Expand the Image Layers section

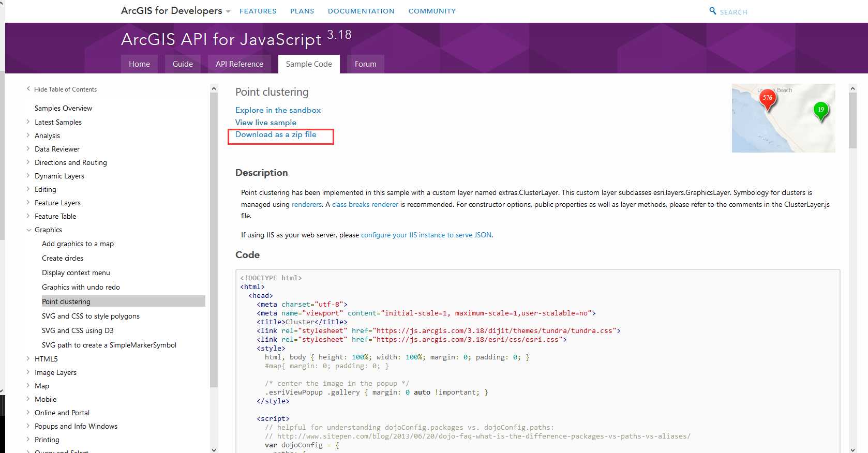coord(28,372)
